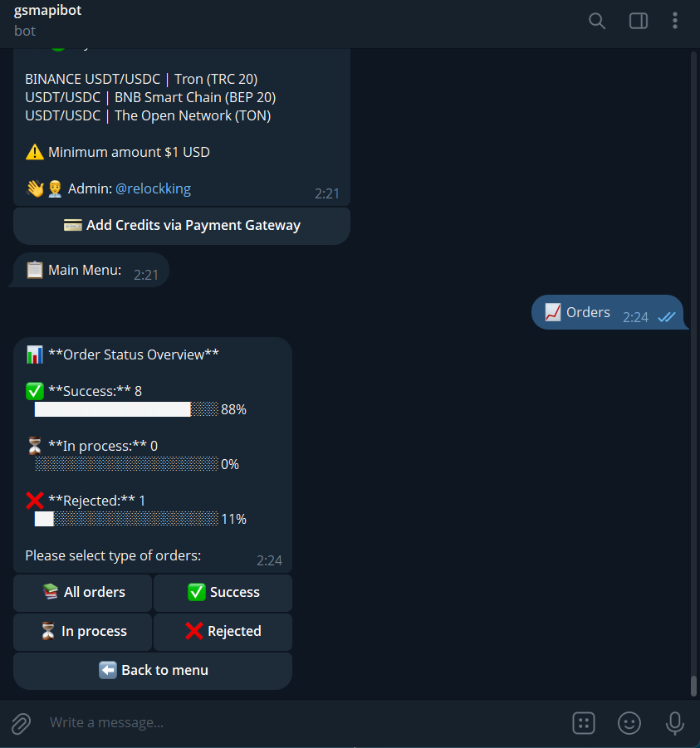Click the gsmapibot chat title header
The image size is (700, 748).
47,11
